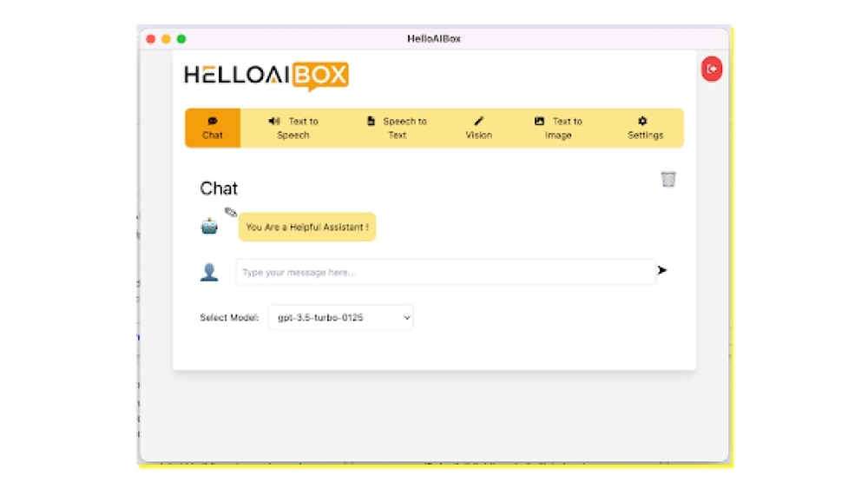Minimize the HelloAIBox window
Screen dimensions: 868x489
[166, 39]
